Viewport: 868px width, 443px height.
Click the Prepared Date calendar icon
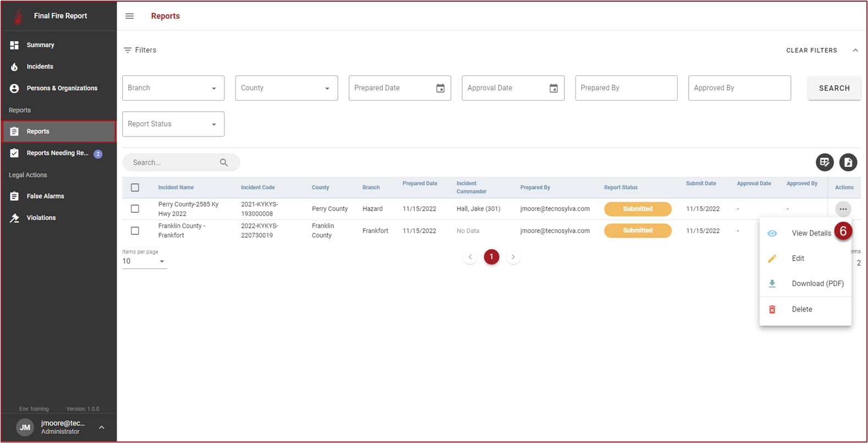click(440, 88)
